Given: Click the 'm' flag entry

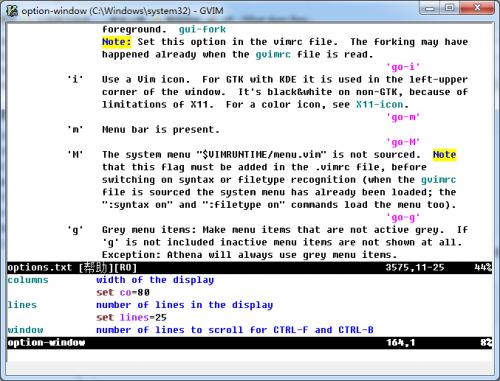Looking at the screenshot, I should click(x=75, y=129).
